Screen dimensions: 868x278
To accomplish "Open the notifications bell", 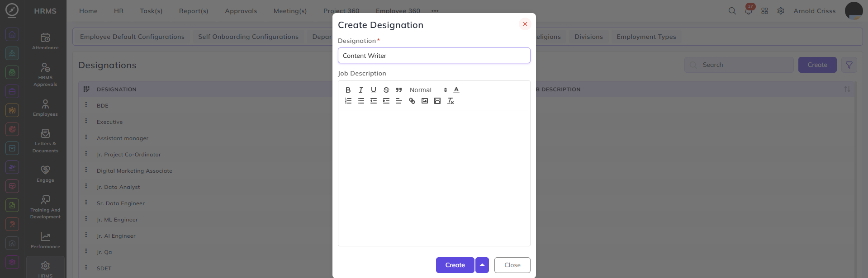I will point(748,11).
